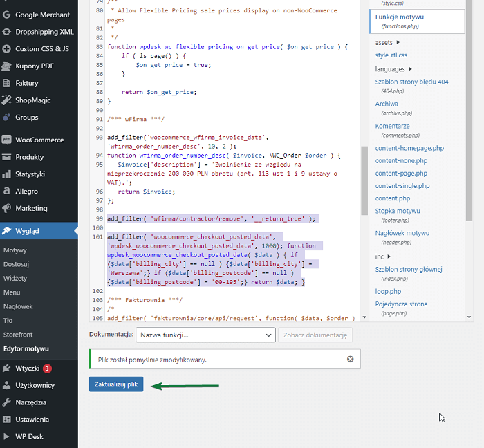
Task: Dismiss the file modified success notice
Action: pyautogui.click(x=350, y=359)
